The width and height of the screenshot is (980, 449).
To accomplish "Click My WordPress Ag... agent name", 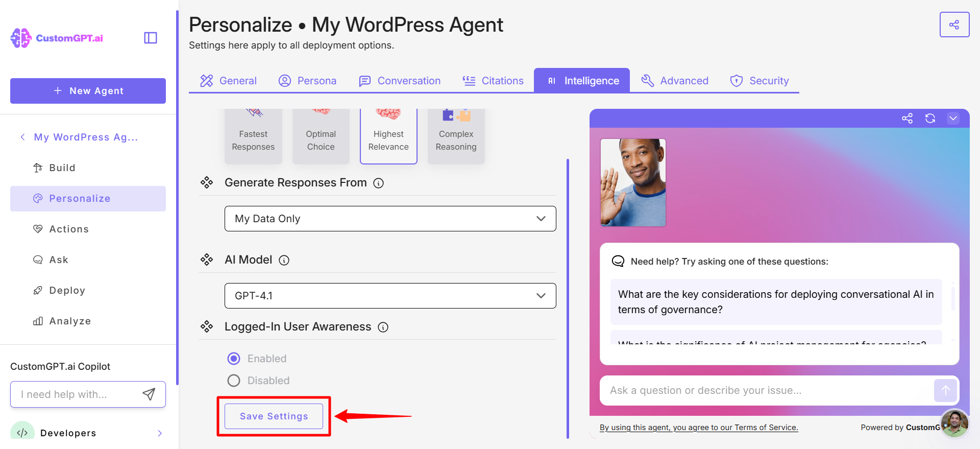I will click(x=86, y=137).
